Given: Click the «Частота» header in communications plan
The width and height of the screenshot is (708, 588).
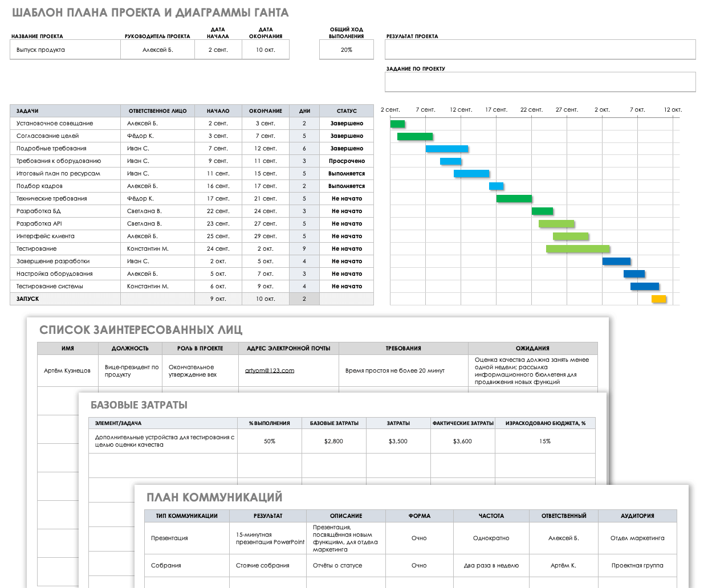Looking at the screenshot, I should (x=491, y=516).
